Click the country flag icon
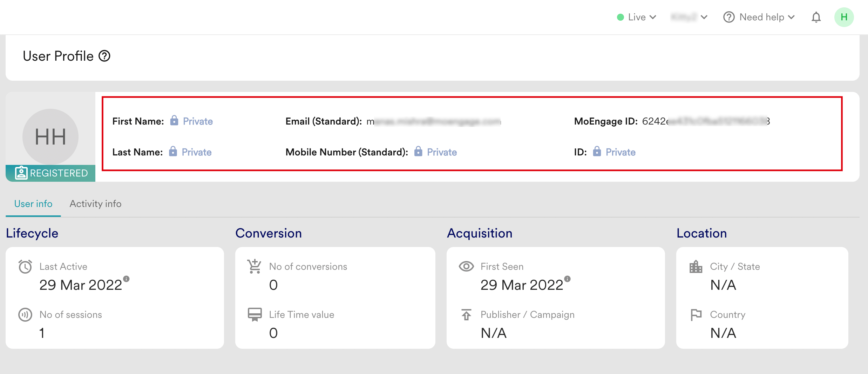The height and width of the screenshot is (374, 868). (696, 315)
